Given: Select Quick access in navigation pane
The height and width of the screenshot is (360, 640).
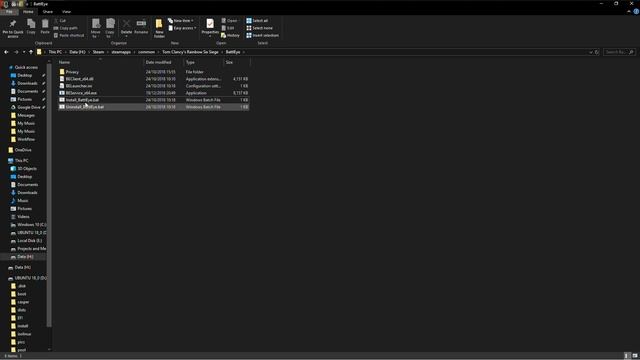Looking at the screenshot, I should pos(26,67).
